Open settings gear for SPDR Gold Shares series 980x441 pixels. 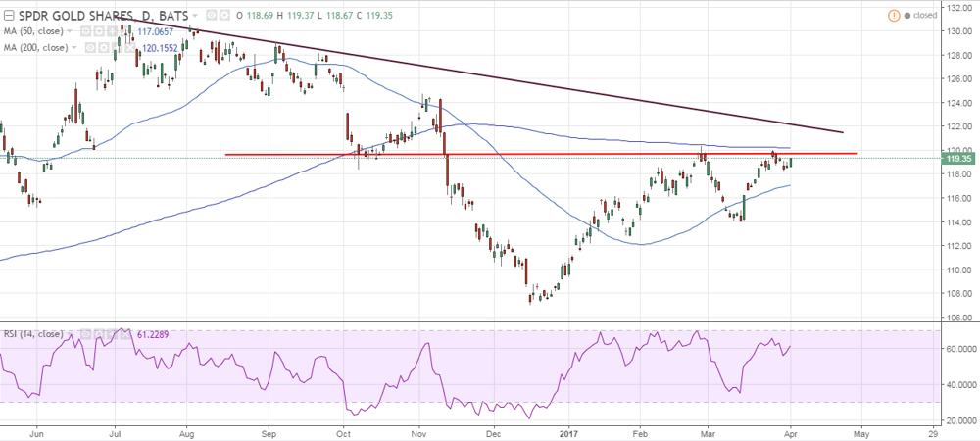[x=225, y=15]
